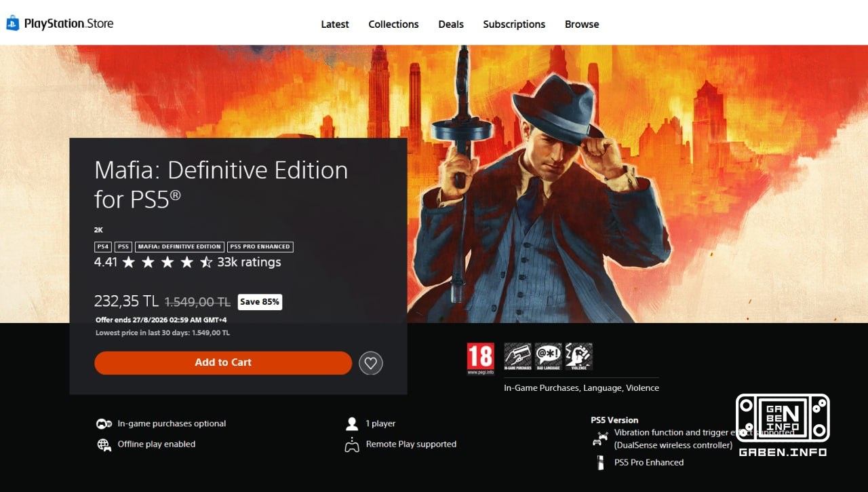Click the DualSense vibration feature icon

click(x=600, y=438)
